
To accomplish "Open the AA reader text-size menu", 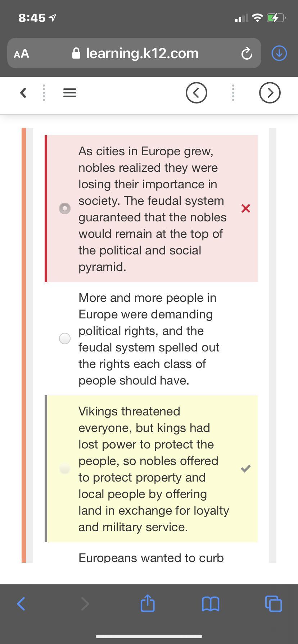I will (21, 54).
